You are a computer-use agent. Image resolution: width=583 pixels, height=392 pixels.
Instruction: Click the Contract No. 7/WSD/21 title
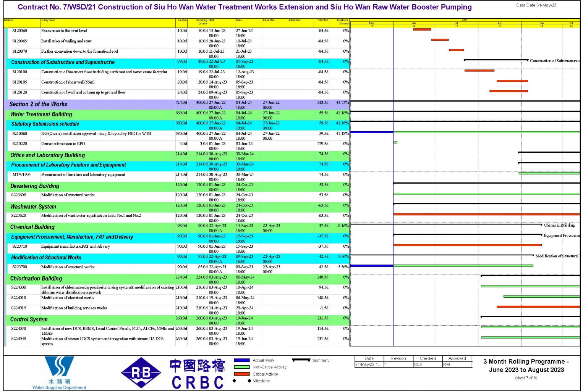[x=245, y=7]
